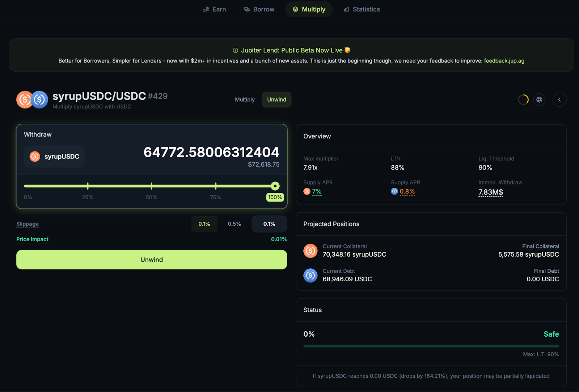Expand the Immed. Withdraw 7.83M$ details
Screen dimensions: 579x392
coord(490,192)
